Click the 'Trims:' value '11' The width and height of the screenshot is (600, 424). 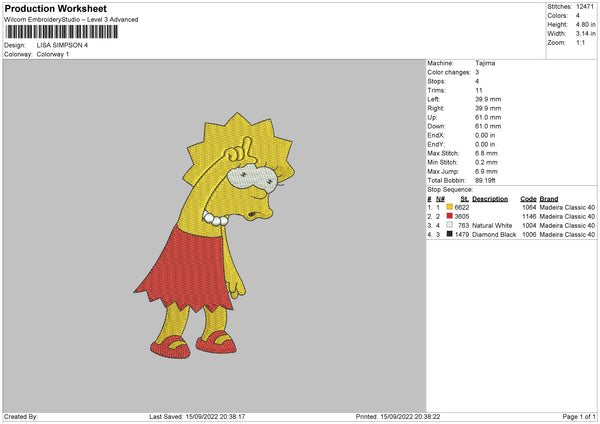(x=479, y=90)
